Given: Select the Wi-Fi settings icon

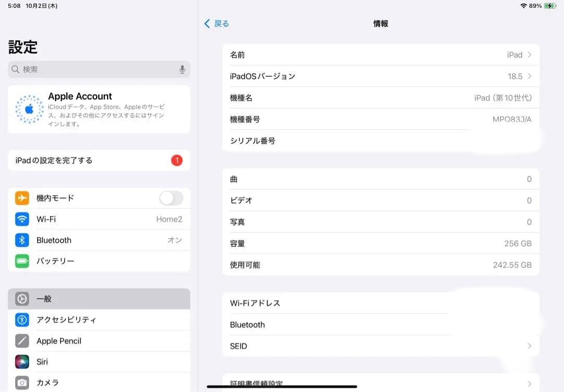Looking at the screenshot, I should pyautogui.click(x=21, y=219).
